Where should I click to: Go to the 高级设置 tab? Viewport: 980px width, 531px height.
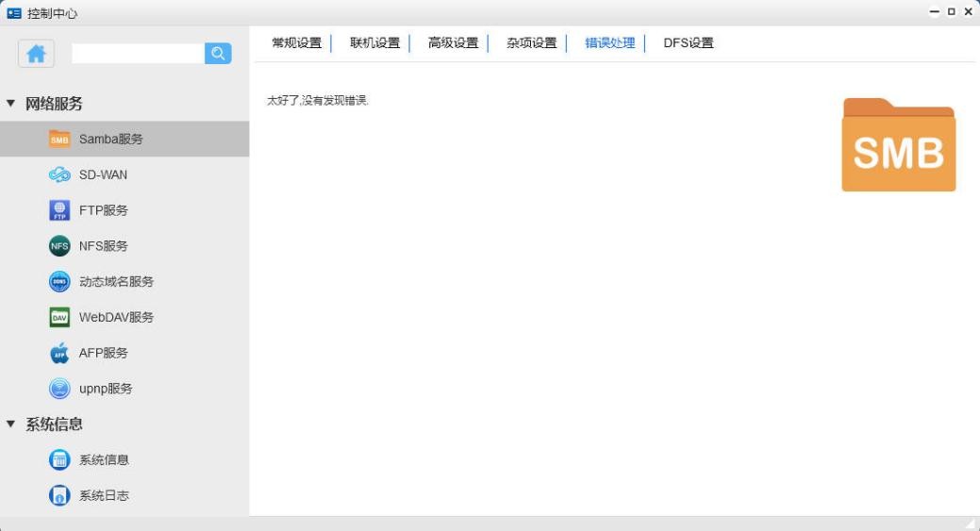(453, 43)
